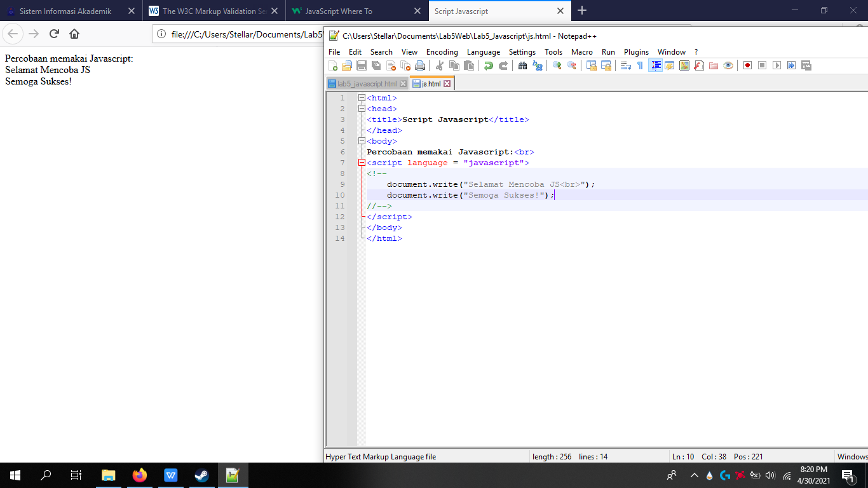The width and height of the screenshot is (868, 488).
Task: Click the Stop Recording macro icon
Action: click(x=762, y=65)
